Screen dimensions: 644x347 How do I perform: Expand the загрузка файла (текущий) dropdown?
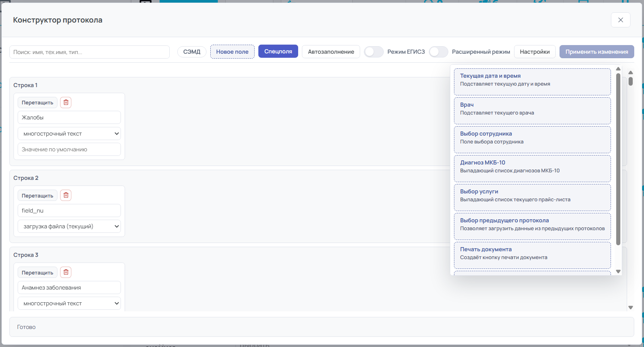[69, 226]
